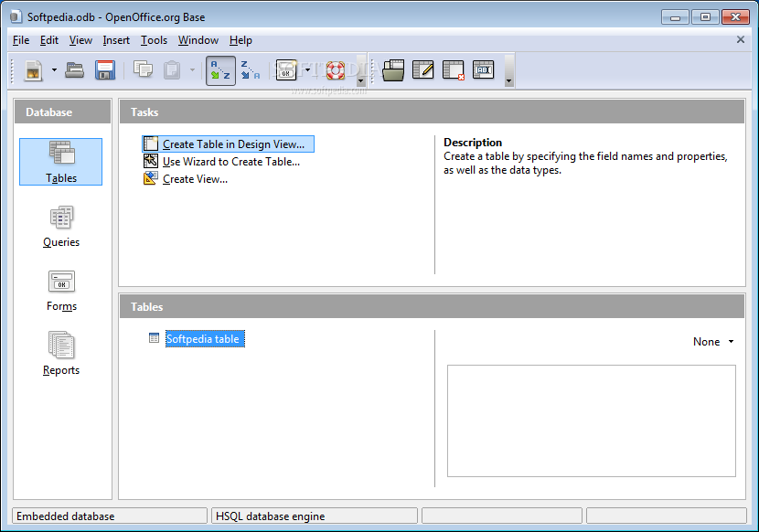Click the Tables panel header

pyautogui.click(x=432, y=306)
